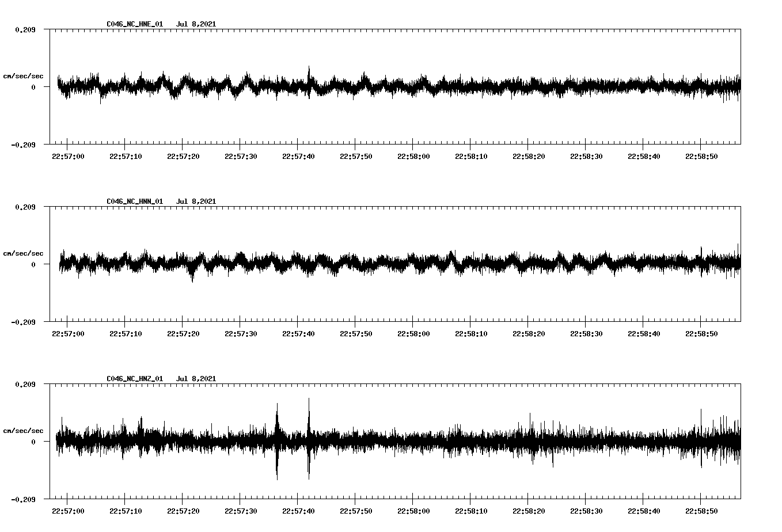Image resolution: width=782 pixels, height=532 pixels.
Task: Click the -0.209 lower amplitude label on HNN plot
Action: coord(24,323)
